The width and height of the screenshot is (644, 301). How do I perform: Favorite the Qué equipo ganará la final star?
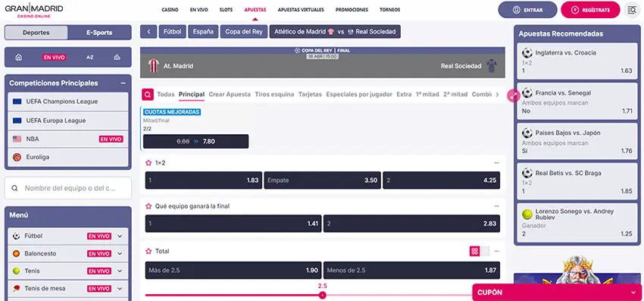pyautogui.click(x=148, y=206)
